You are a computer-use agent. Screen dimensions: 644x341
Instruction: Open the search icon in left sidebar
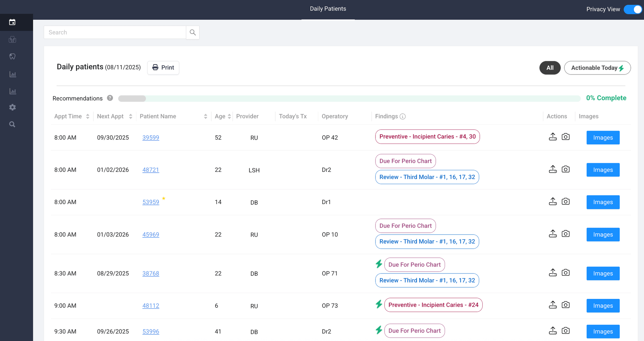pyautogui.click(x=12, y=124)
